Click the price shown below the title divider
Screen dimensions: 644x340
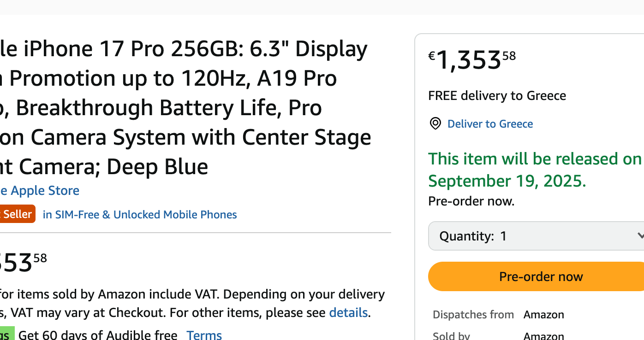[x=23, y=262]
